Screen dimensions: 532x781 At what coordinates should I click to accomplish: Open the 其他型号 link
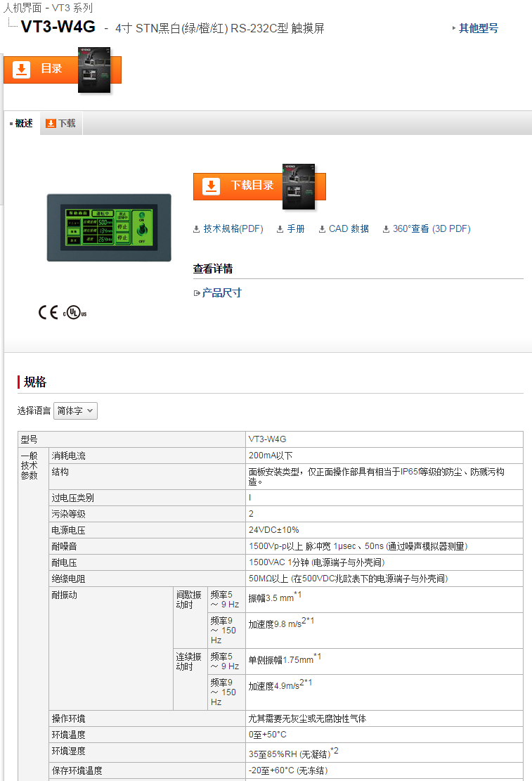coord(478,29)
